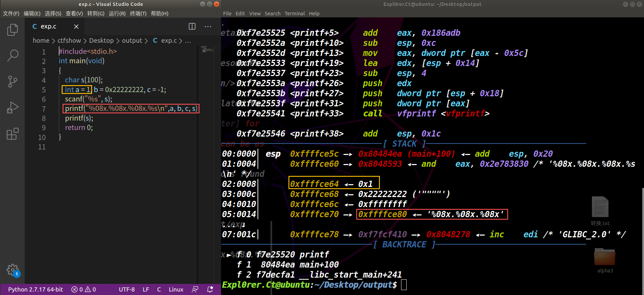Open the Run and Debug view

13,108
